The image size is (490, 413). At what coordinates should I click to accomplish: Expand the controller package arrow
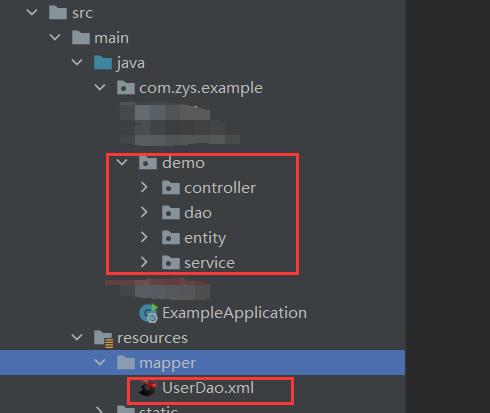click(144, 187)
